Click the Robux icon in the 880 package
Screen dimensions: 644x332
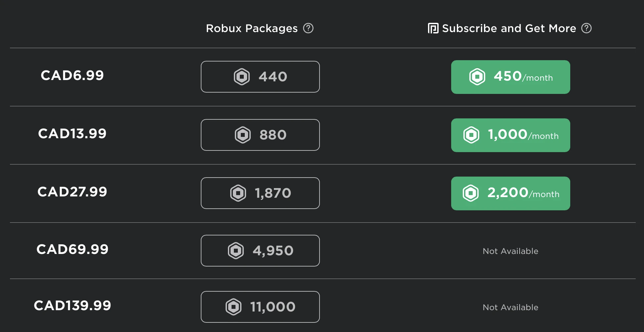[x=242, y=135]
